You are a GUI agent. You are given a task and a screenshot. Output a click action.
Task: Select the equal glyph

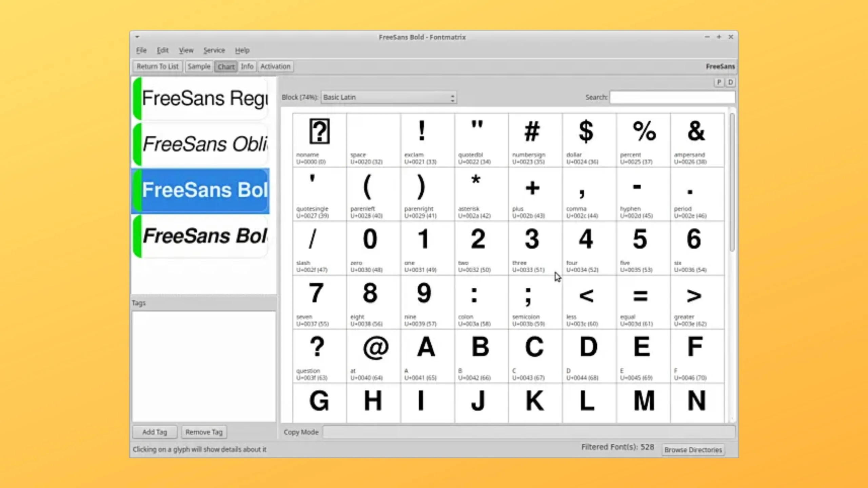pos(643,302)
